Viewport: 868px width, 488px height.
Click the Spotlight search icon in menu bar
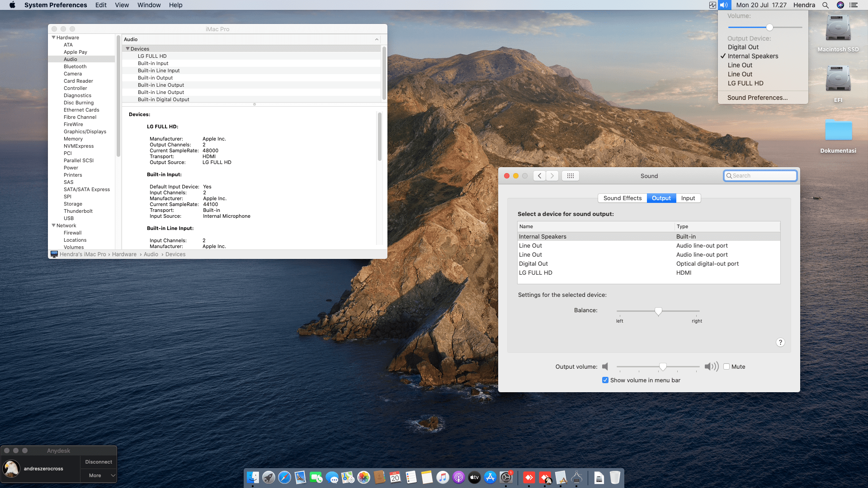(x=825, y=5)
